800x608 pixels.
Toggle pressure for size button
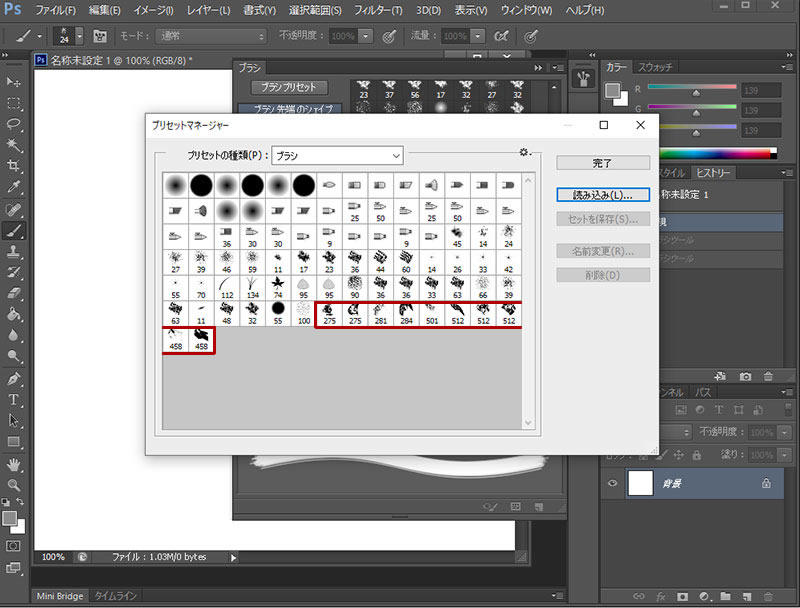[531, 36]
